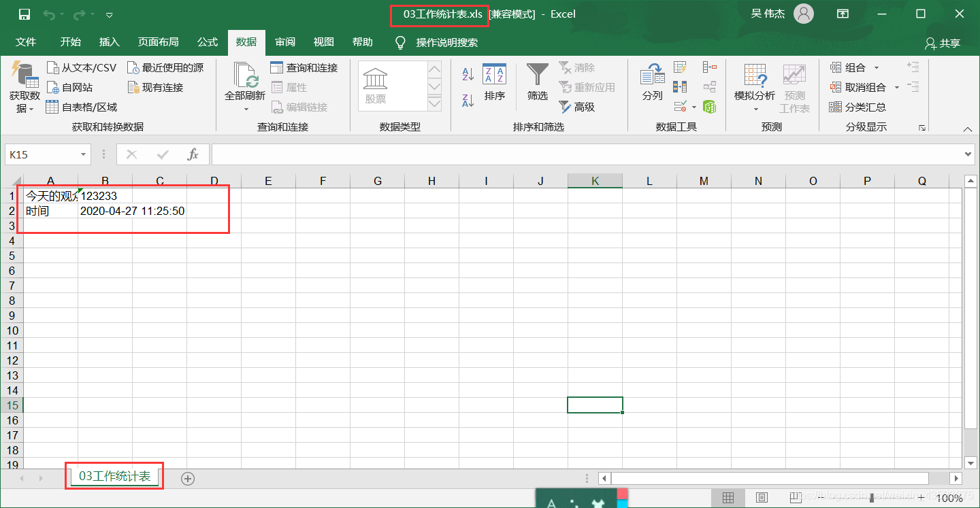980x508 pixels.
Task: Switch to the 视图 View tab
Action: (324, 42)
